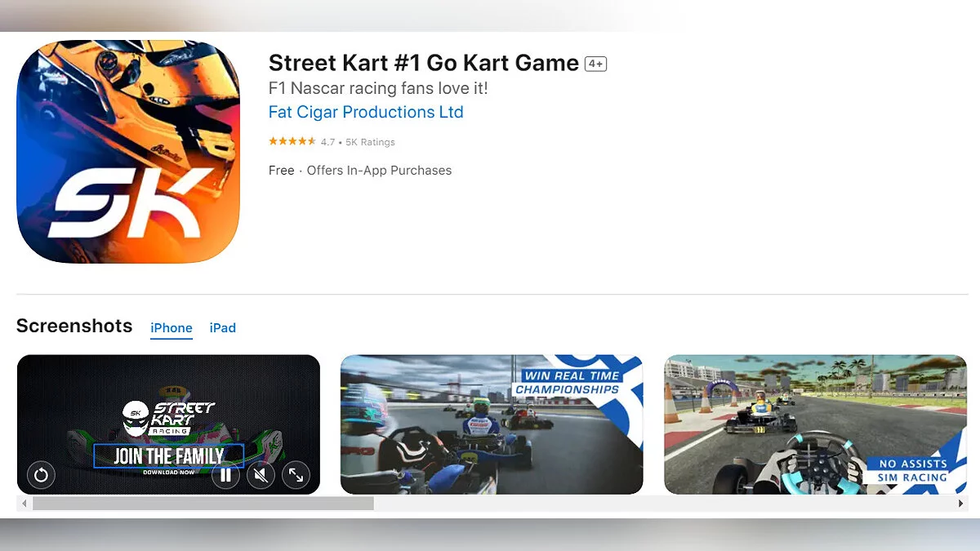Click the right scrollbar arrow
The height and width of the screenshot is (551, 980).
coord(961,504)
